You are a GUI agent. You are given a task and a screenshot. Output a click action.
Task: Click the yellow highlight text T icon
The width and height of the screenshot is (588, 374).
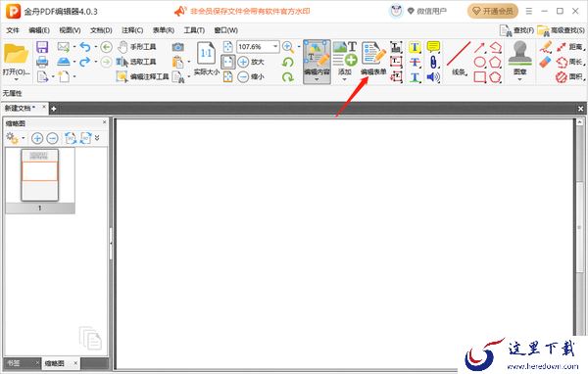tap(415, 47)
